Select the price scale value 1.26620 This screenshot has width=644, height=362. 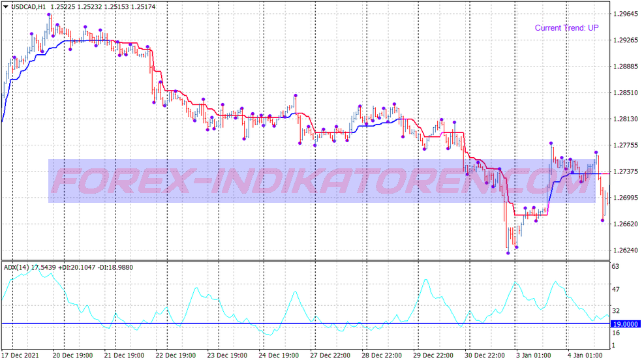626,224
